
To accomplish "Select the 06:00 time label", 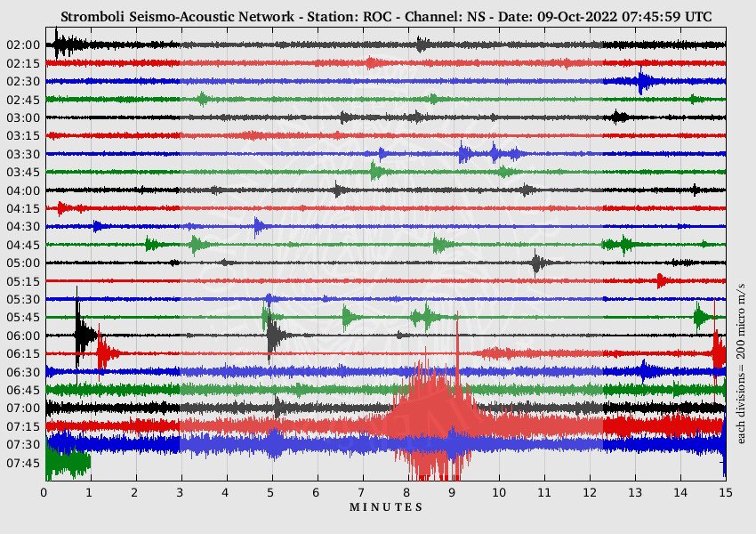I will coord(23,336).
